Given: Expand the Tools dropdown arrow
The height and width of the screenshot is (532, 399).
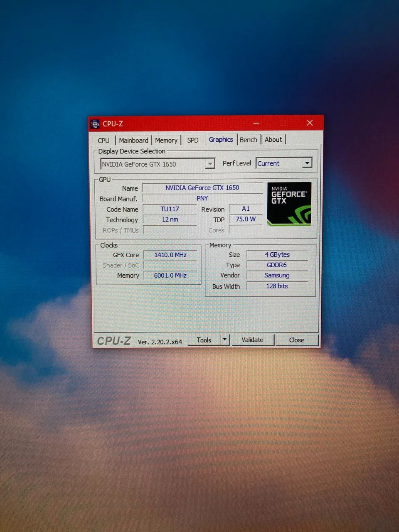Looking at the screenshot, I should pos(224,340).
